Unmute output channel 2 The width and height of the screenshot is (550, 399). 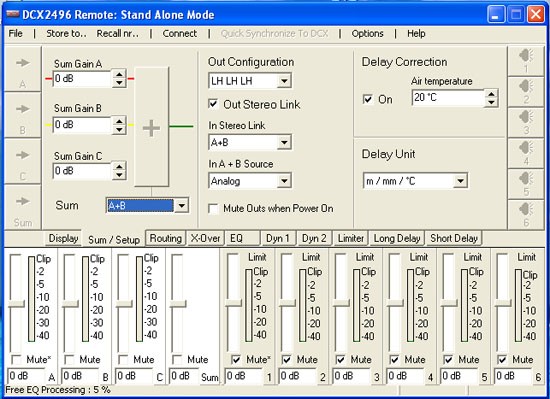click(287, 359)
